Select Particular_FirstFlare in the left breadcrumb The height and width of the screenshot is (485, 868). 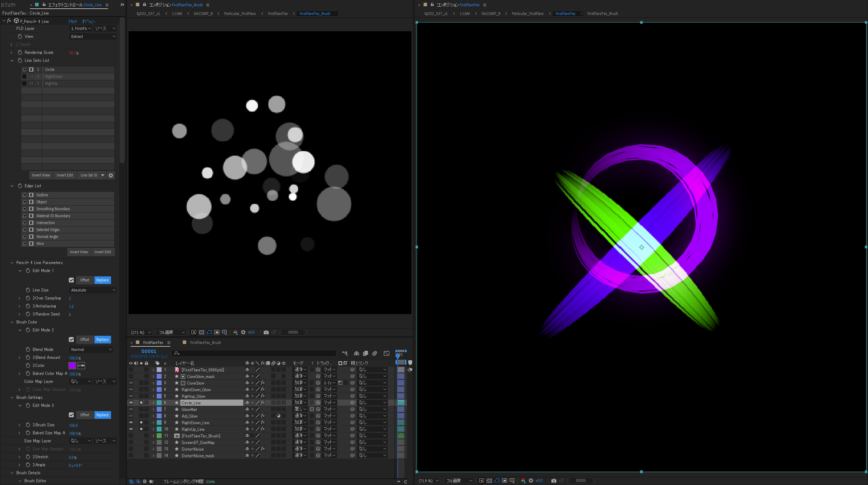(x=240, y=14)
